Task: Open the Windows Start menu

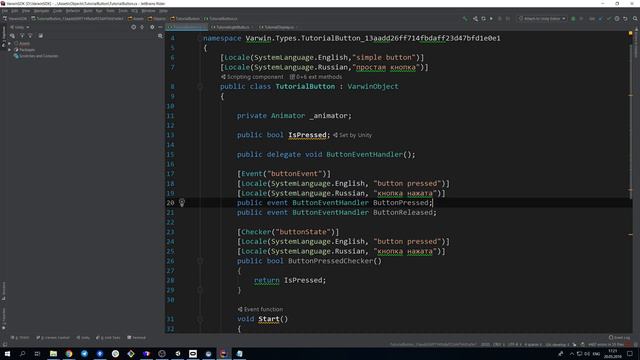Action: (x=7, y=353)
